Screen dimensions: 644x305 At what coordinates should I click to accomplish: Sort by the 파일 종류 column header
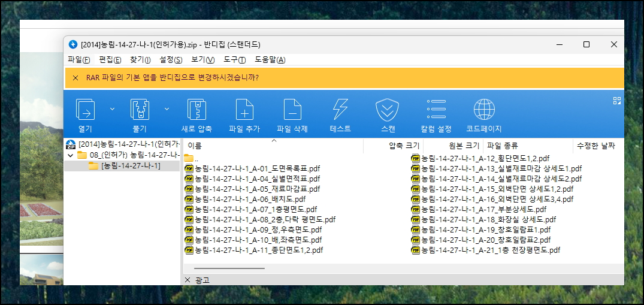502,146
